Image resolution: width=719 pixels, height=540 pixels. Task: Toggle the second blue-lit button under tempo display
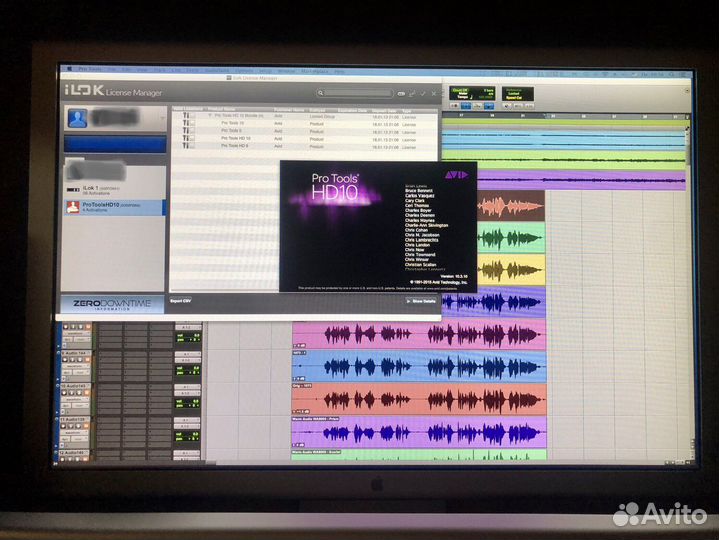489,106
